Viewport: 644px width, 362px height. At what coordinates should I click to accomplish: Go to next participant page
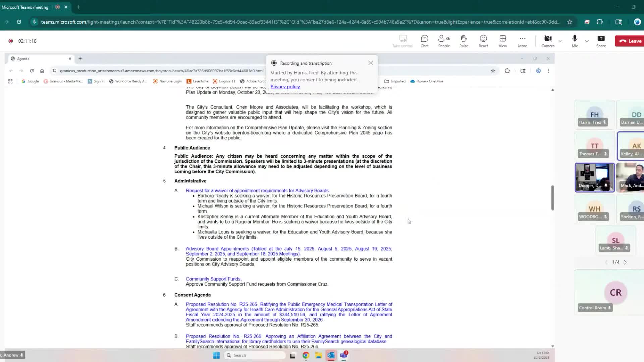pos(625,262)
